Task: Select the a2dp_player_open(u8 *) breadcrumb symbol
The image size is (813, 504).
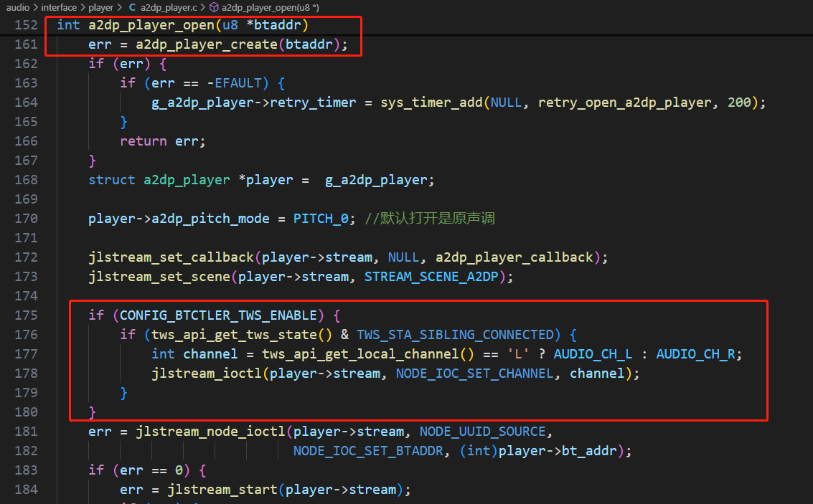Action: pos(270,8)
